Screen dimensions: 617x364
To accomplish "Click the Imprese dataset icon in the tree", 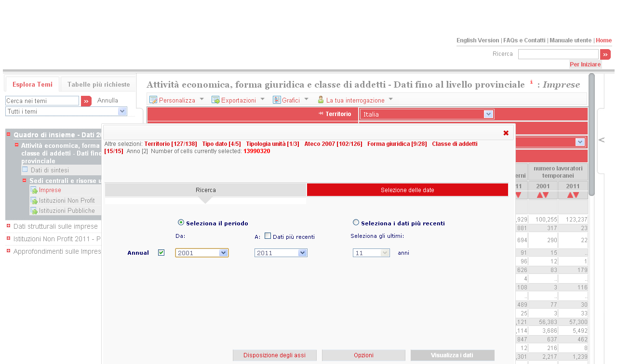I will click(x=34, y=190).
